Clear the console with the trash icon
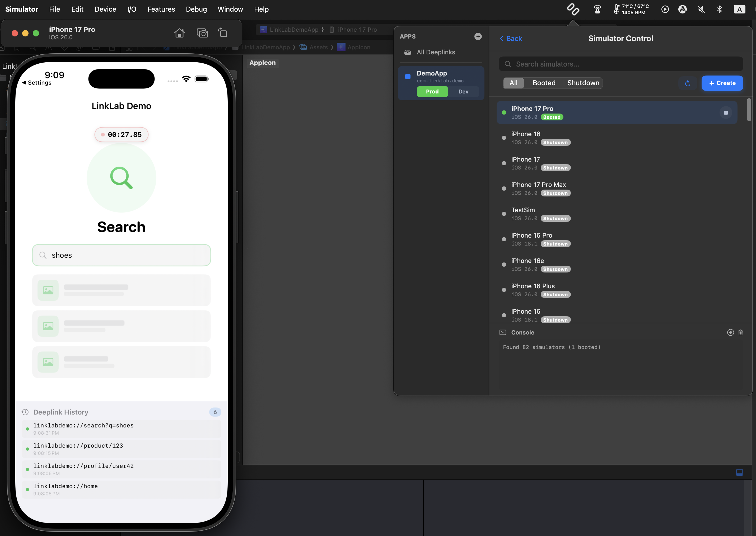This screenshot has height=536, width=756. (740, 333)
